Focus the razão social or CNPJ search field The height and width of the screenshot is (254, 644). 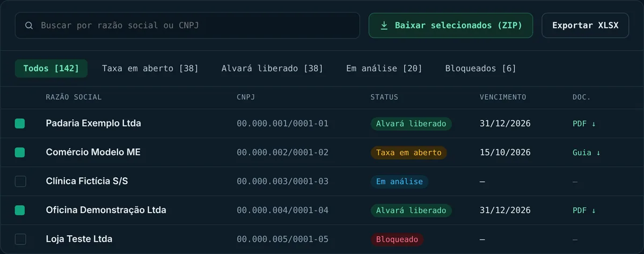pyautogui.click(x=187, y=25)
